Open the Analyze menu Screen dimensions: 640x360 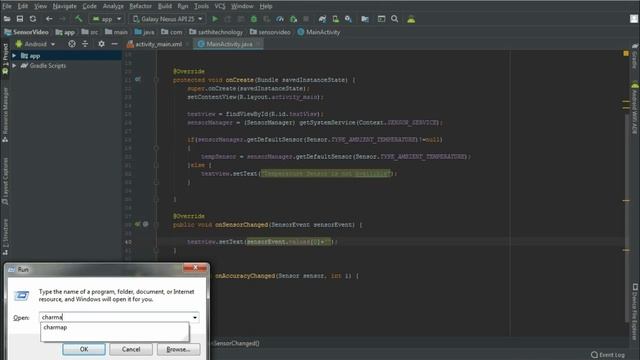point(113,6)
